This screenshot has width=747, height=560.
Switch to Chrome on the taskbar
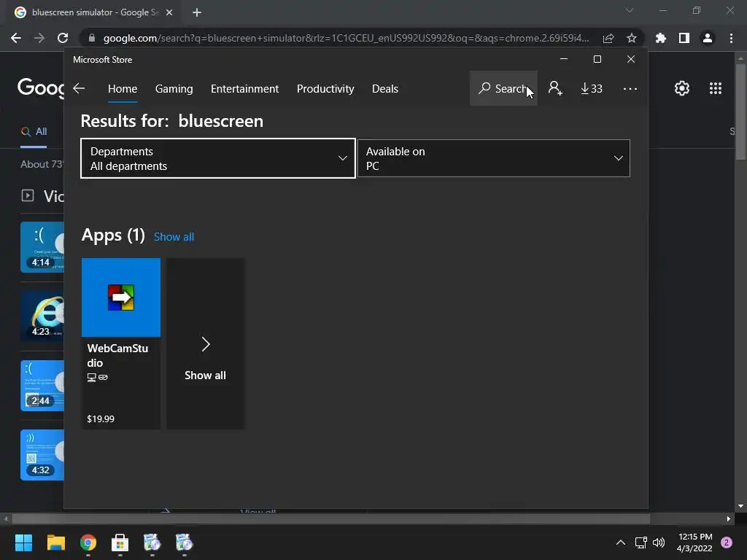tap(88, 542)
